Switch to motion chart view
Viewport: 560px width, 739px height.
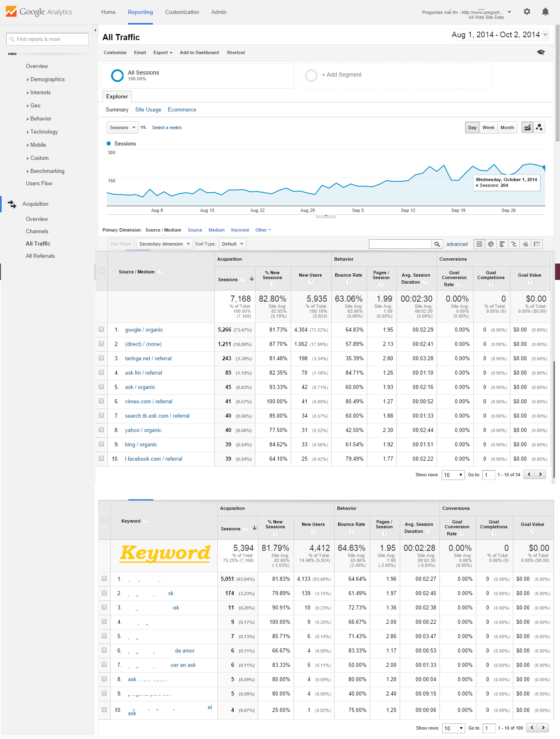click(x=539, y=127)
